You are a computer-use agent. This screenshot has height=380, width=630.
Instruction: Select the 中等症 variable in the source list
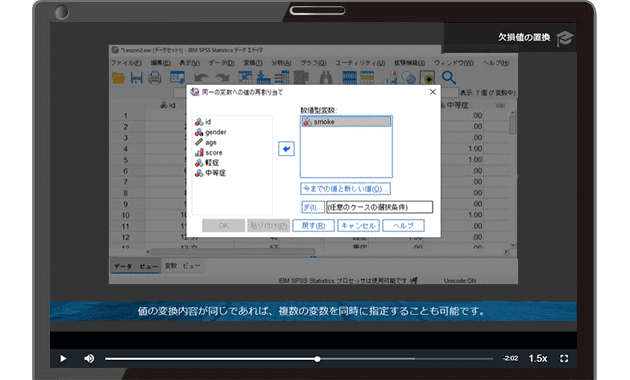pyautogui.click(x=211, y=173)
